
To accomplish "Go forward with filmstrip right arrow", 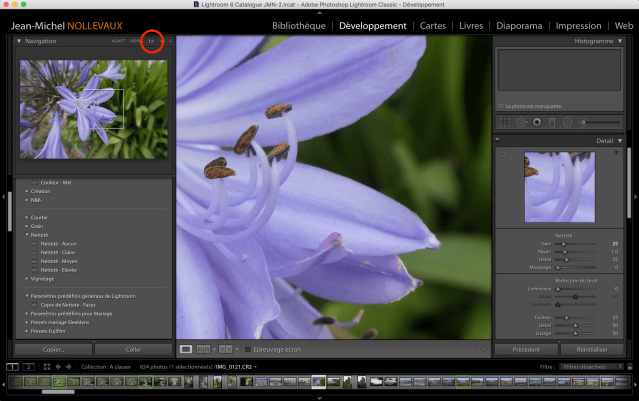I will pyautogui.click(x=68, y=367).
